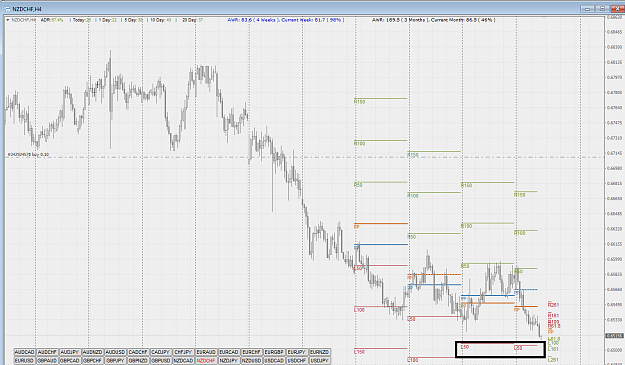
Task: Switch to the EURAUD pair
Action: click(x=206, y=352)
